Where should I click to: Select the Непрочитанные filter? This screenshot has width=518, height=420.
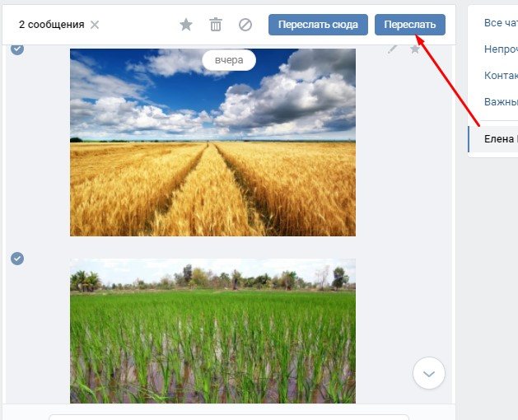[x=501, y=49]
